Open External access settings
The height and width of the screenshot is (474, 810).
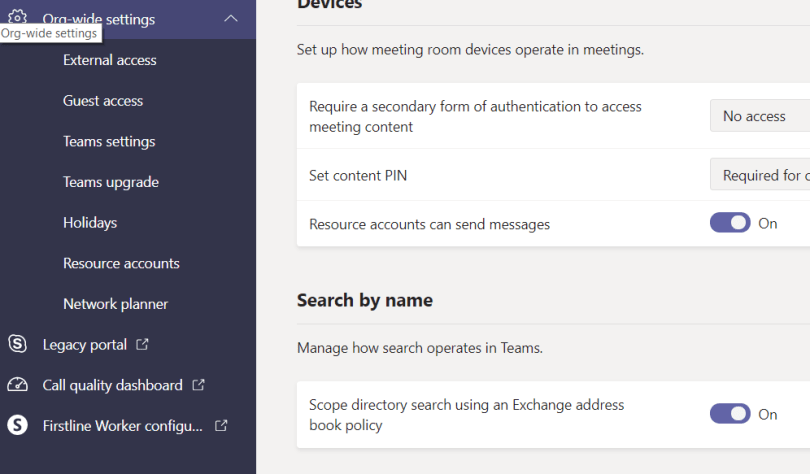(x=109, y=60)
